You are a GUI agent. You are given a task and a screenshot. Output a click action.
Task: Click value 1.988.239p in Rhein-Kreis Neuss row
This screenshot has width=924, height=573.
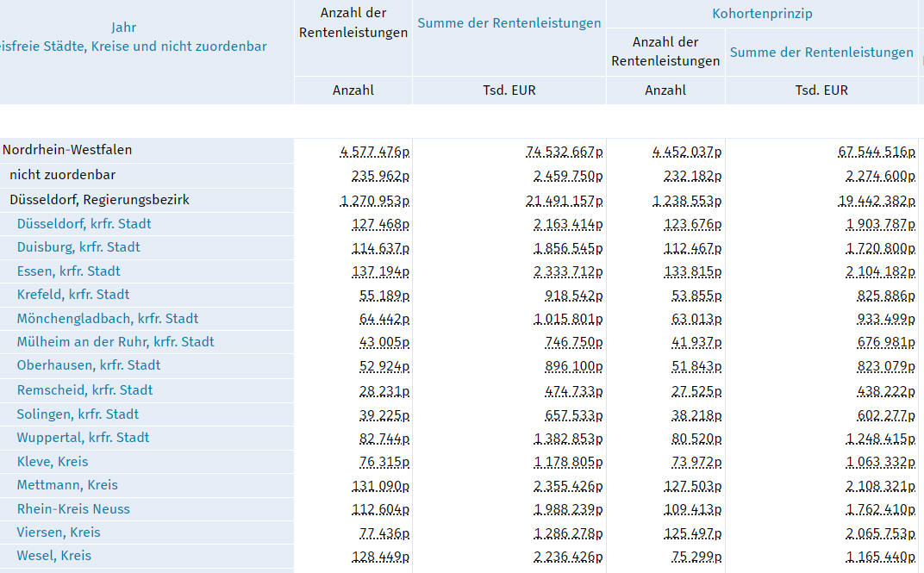568,510
